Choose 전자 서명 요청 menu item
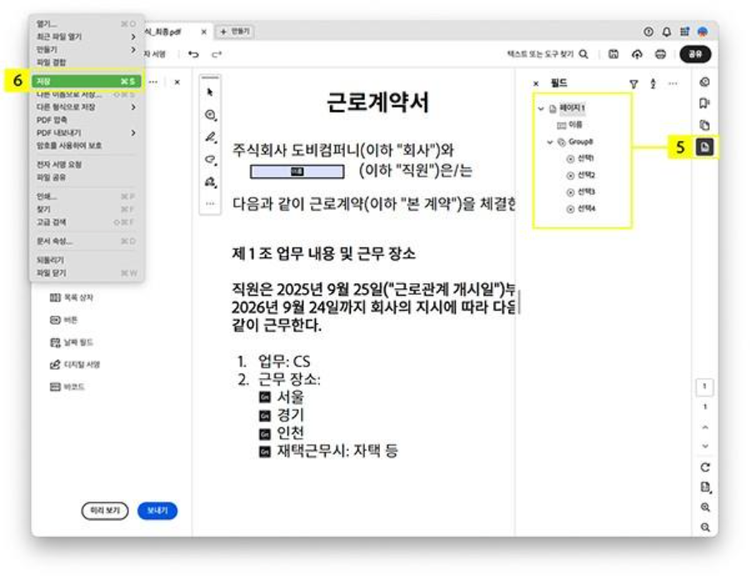This screenshot has height=578, width=750. (86, 165)
